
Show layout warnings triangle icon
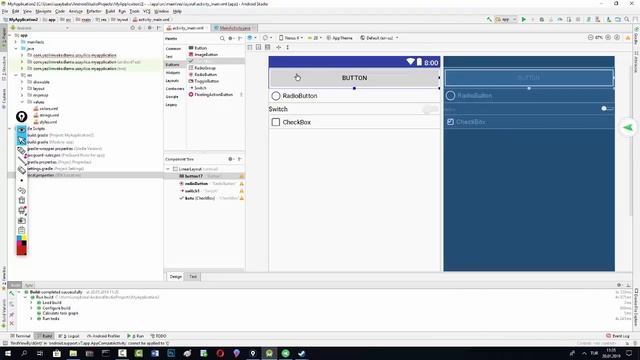[x=628, y=38]
